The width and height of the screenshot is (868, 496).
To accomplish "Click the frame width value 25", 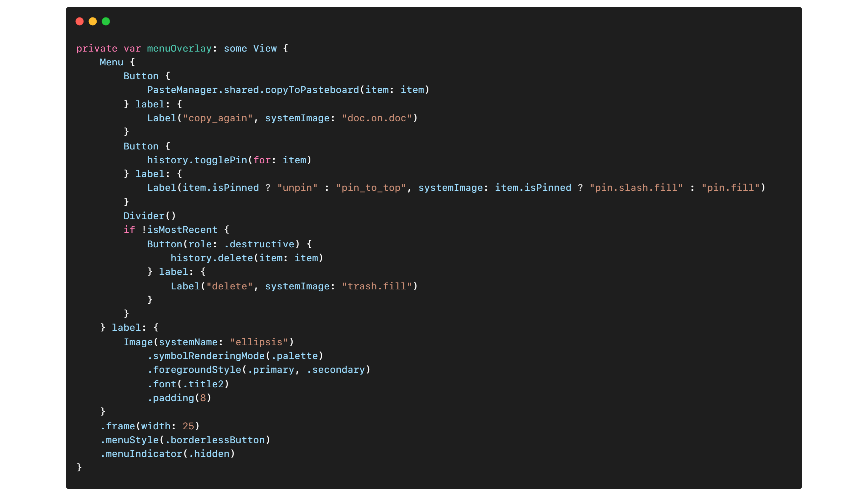I will tap(188, 426).
